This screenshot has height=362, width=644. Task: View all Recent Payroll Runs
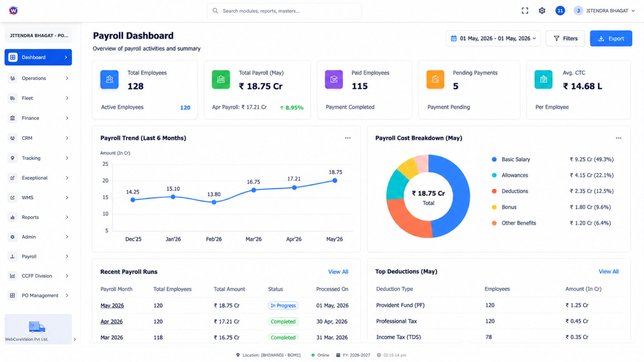tap(338, 272)
